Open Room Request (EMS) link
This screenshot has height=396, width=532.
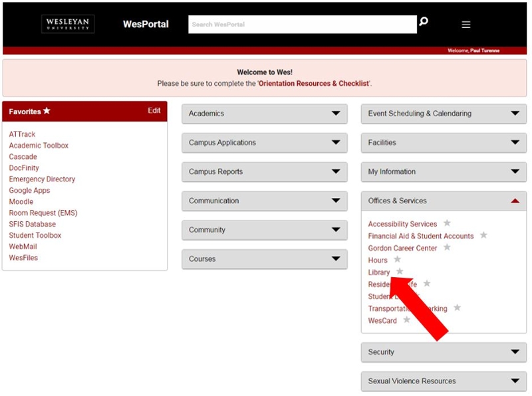(x=43, y=213)
